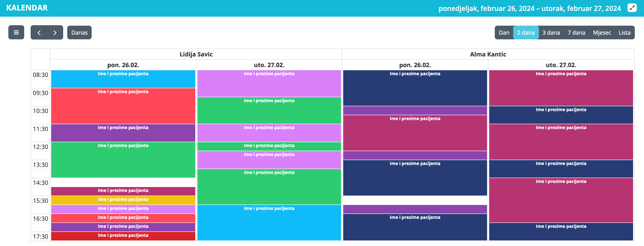Open the hamburger menu button

(x=16, y=32)
